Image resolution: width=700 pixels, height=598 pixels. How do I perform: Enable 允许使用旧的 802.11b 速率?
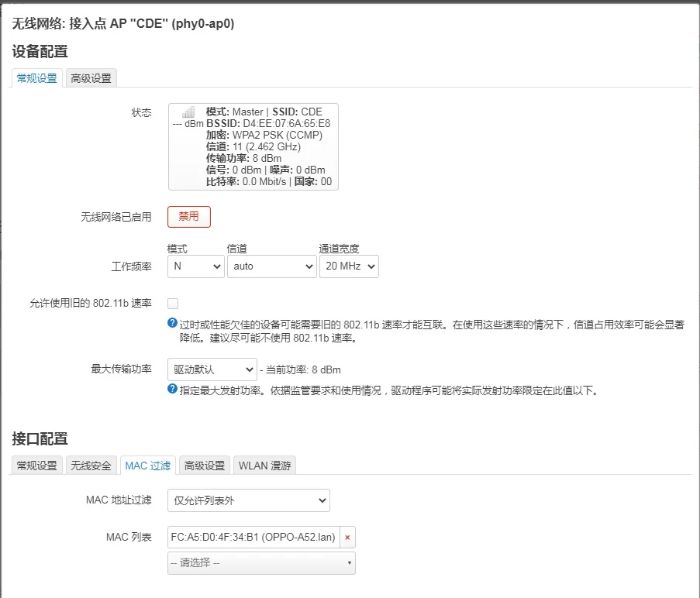click(174, 303)
